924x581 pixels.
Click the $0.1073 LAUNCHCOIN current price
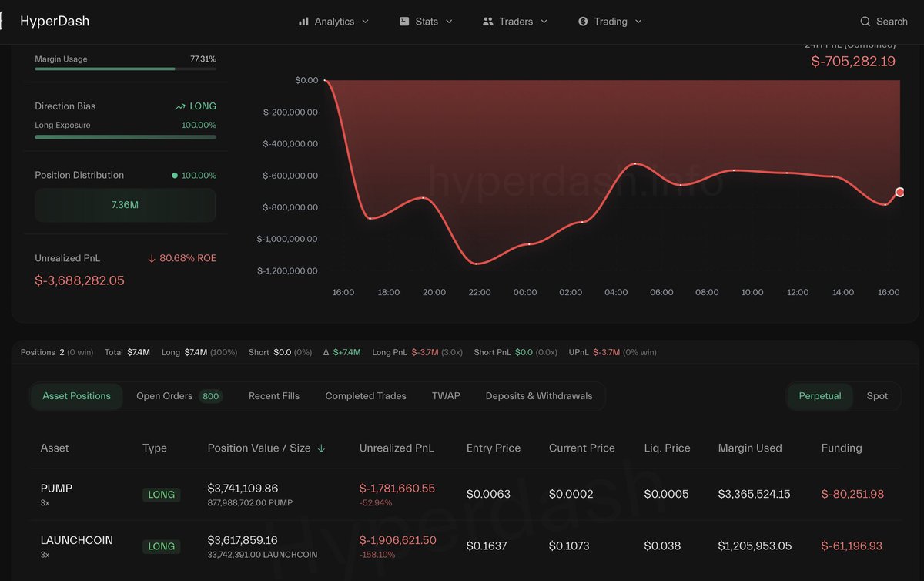pyautogui.click(x=569, y=546)
